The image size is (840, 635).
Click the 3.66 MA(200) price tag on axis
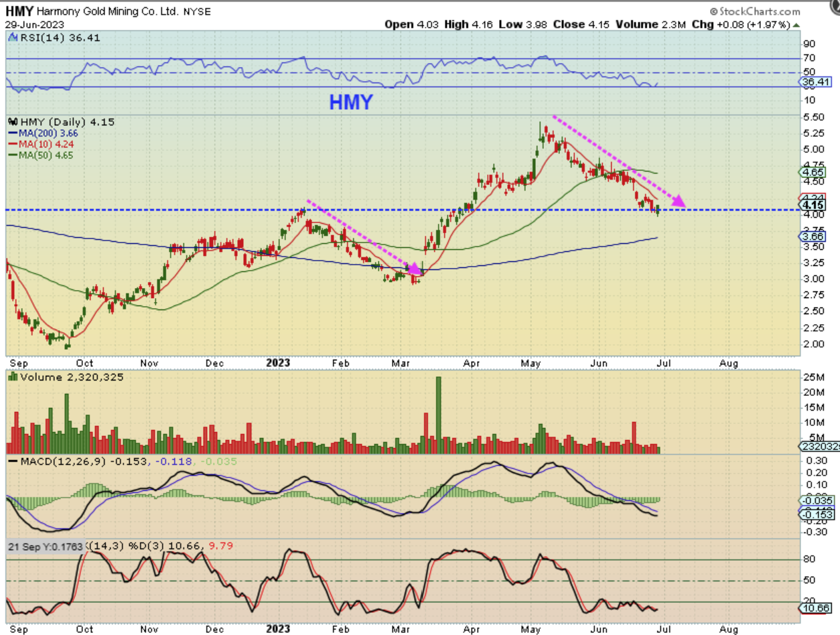tap(813, 236)
